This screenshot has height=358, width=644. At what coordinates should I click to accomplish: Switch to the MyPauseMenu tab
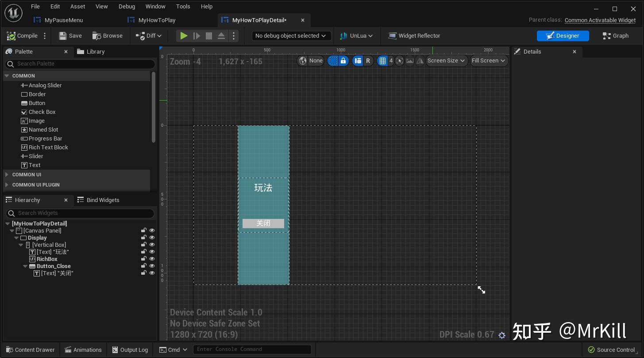63,20
